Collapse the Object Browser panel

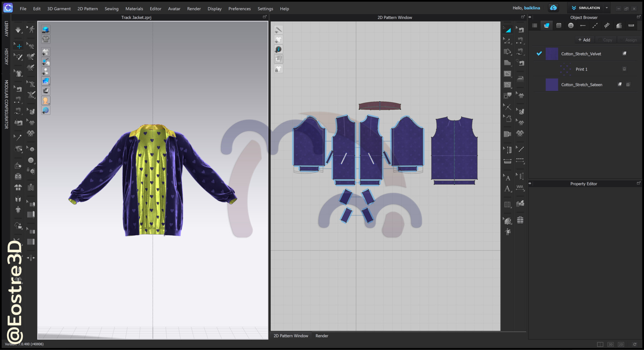[531, 17]
